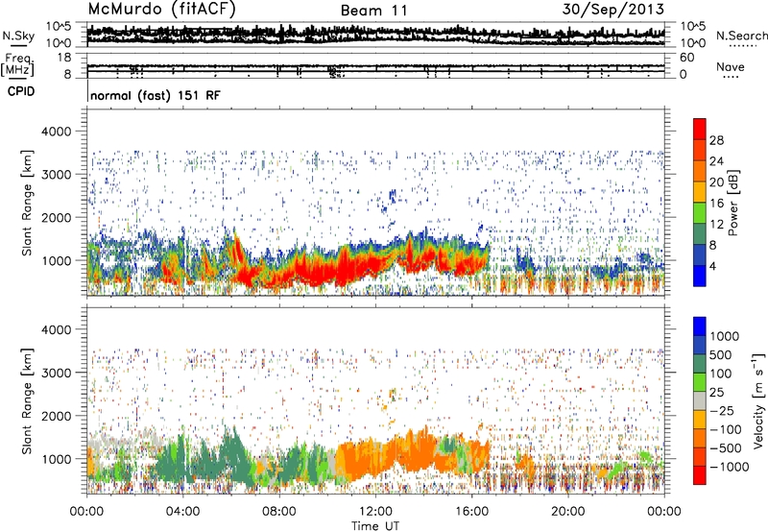This screenshot has width=768, height=532.
Task: Click the 'Freq. [MHz]' axis label
Action: [x=17, y=64]
